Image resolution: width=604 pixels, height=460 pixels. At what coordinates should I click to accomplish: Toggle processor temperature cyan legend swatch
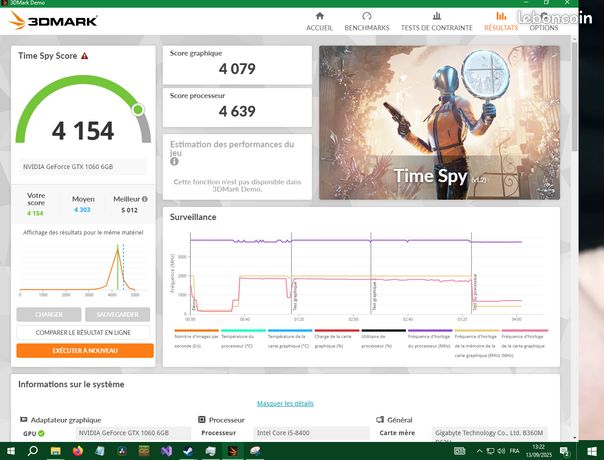tap(243, 331)
